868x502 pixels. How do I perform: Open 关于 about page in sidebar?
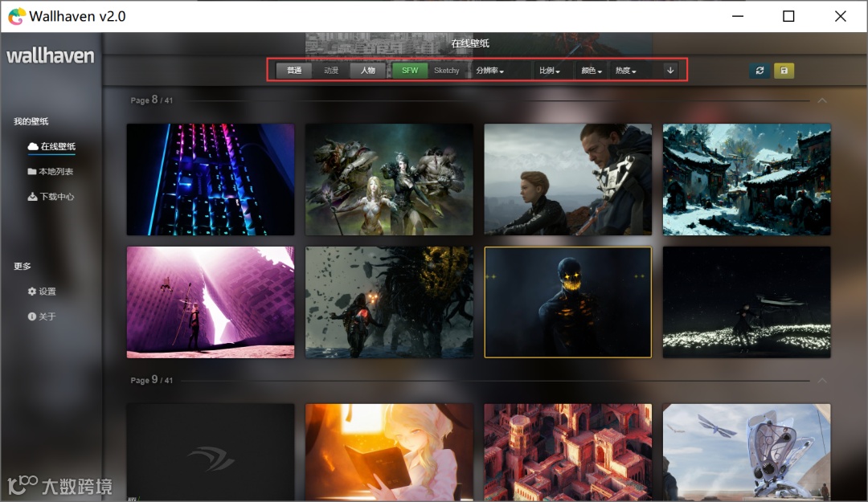[x=42, y=316]
